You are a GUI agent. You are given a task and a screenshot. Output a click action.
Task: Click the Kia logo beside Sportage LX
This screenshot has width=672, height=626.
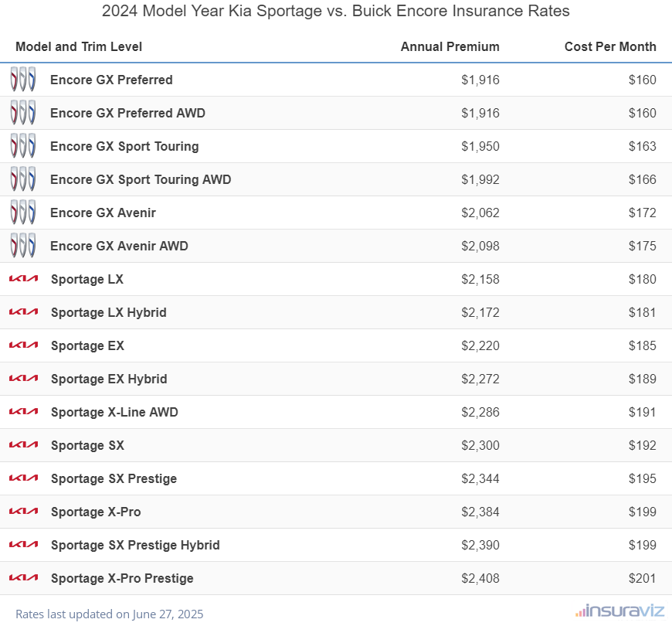pos(24,279)
